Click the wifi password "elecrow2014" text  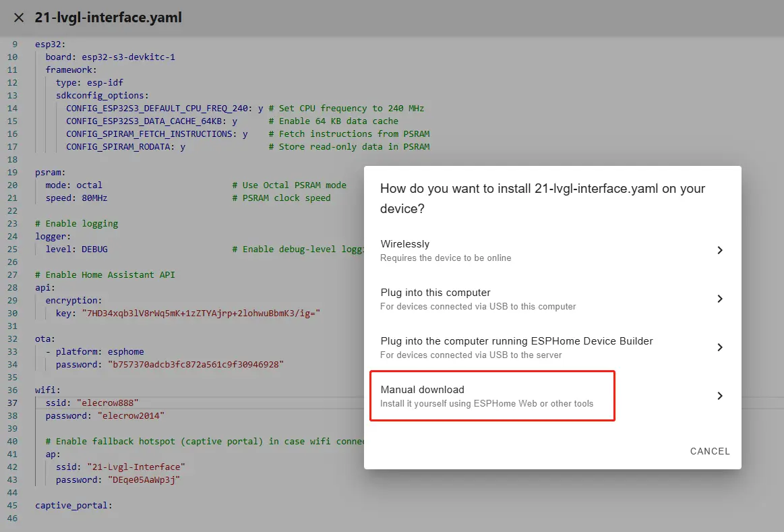click(131, 416)
